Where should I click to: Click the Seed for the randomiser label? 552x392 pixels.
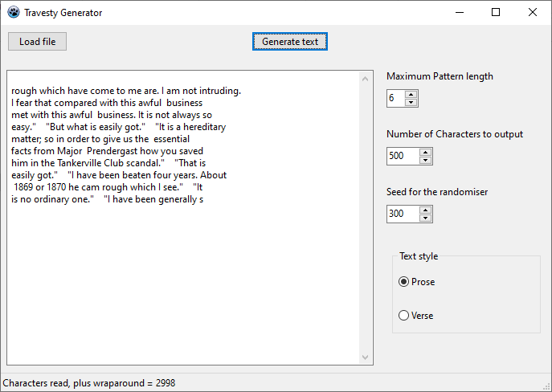[437, 192]
